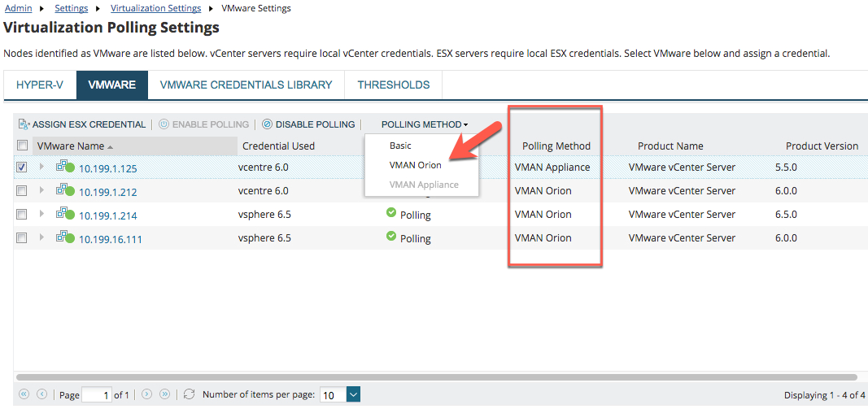Expand the tree row for 10.199.1.214
Viewport: 868px width, 409px height.
tap(41, 215)
